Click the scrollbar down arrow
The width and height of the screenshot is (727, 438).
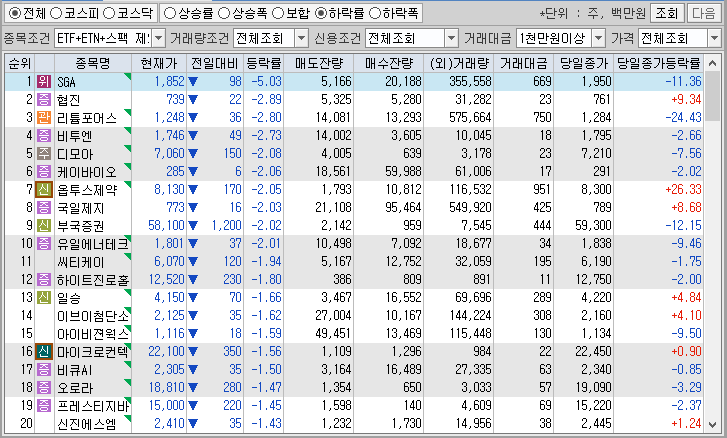coord(713,424)
